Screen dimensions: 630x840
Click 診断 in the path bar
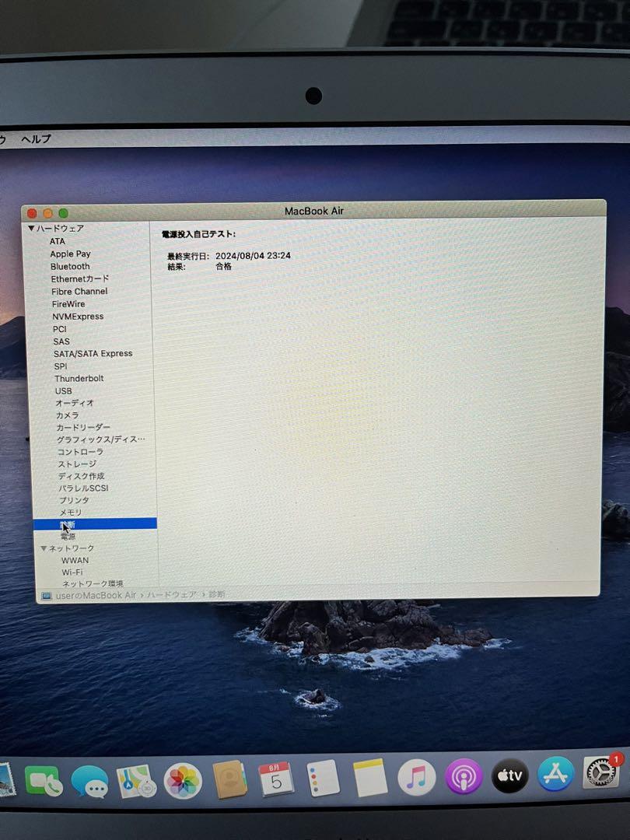(217, 594)
